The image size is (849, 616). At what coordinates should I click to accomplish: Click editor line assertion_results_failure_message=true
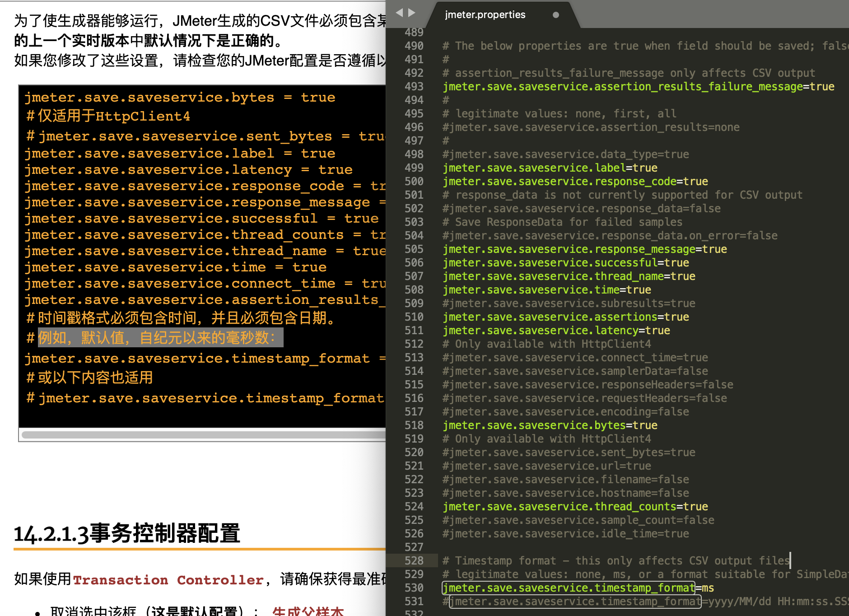[x=639, y=86]
